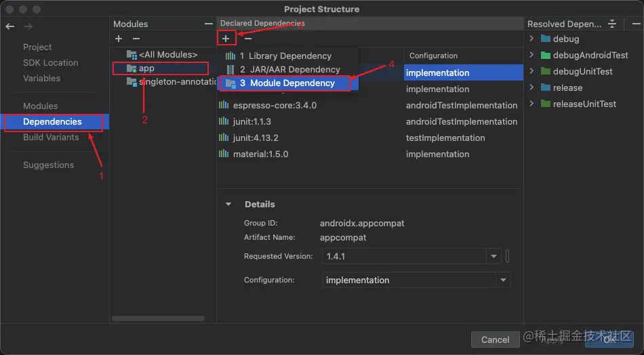Image resolution: width=644 pixels, height=355 pixels.
Task: Expand the releaseUnitTest node
Action: point(531,104)
